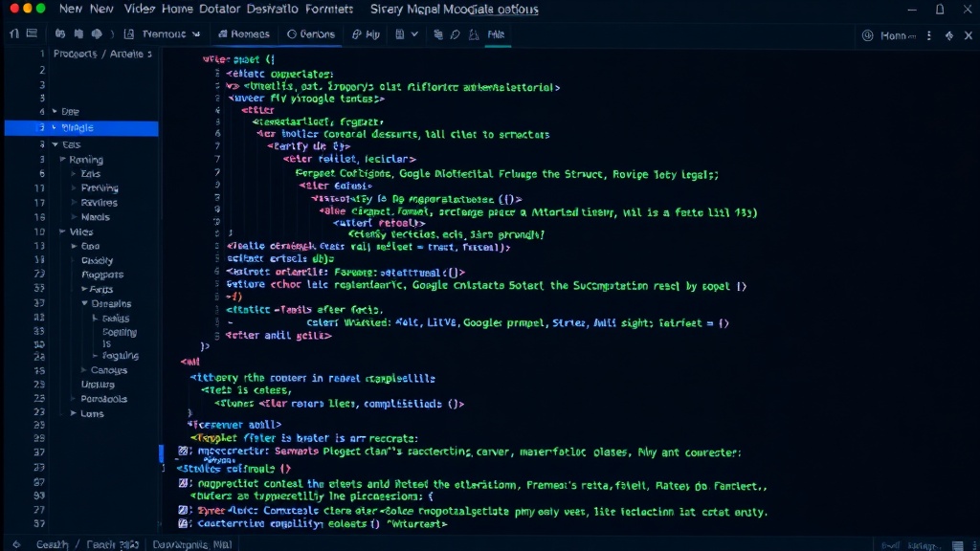Click the list view icon in toolbar
This screenshot has width=980, height=551.
coord(32,33)
